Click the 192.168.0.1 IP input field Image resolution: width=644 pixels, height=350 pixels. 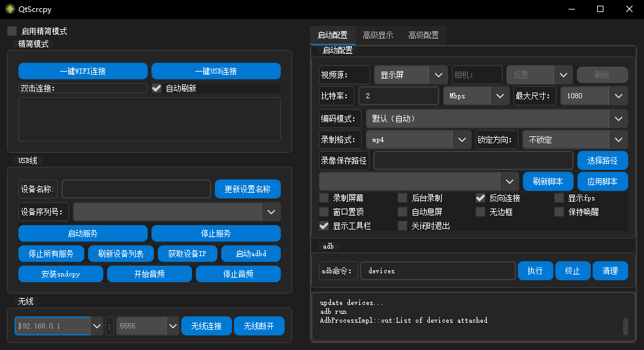coord(53,326)
